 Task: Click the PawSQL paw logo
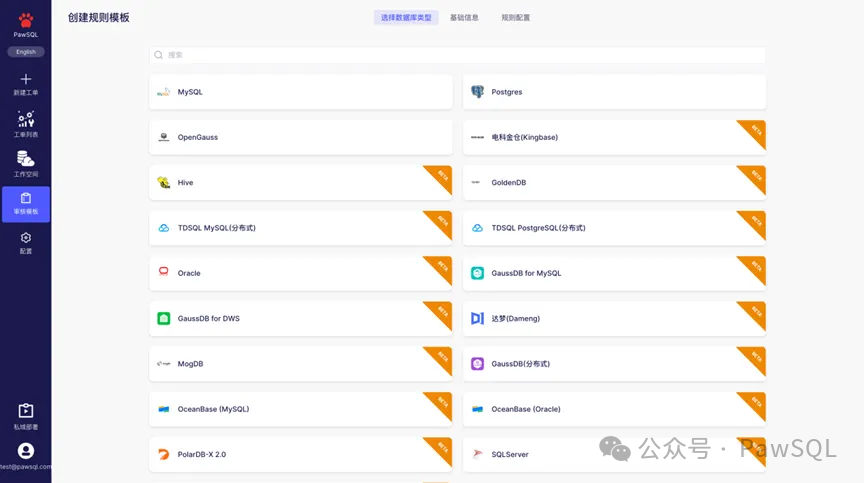click(25, 20)
